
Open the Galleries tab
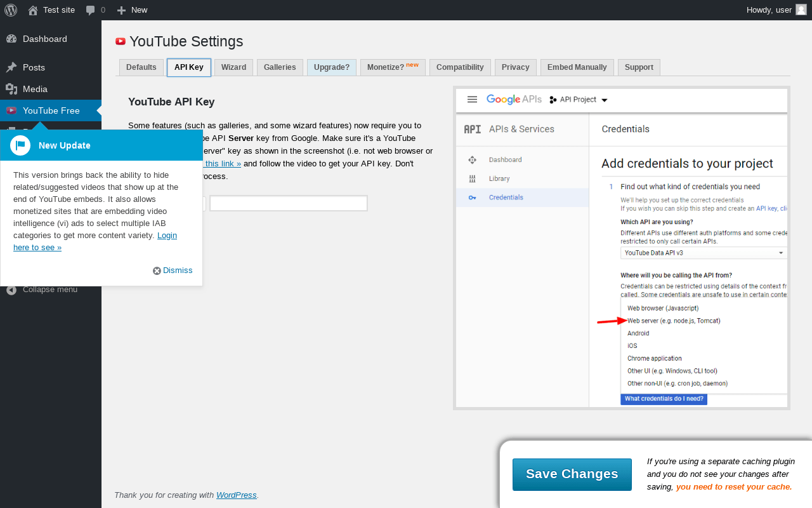pyautogui.click(x=280, y=67)
